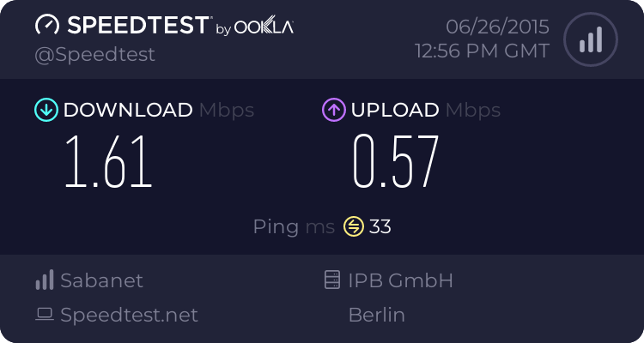Image resolution: width=644 pixels, height=343 pixels.
Task: Open the Speedtest.net link
Action: tap(129, 315)
